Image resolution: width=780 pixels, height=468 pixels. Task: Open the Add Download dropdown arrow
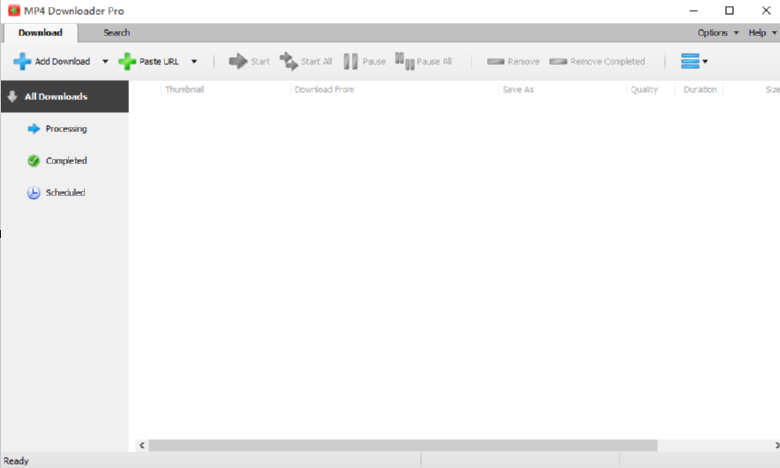click(x=105, y=61)
